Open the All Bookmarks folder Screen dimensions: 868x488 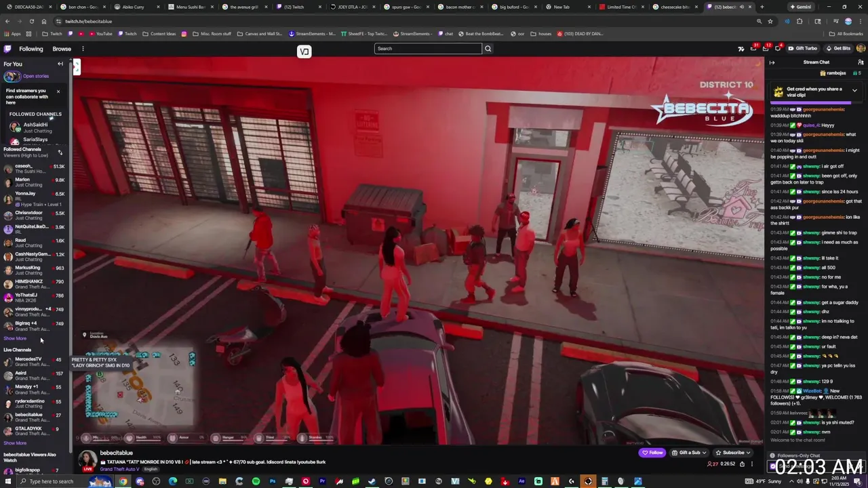click(x=846, y=34)
